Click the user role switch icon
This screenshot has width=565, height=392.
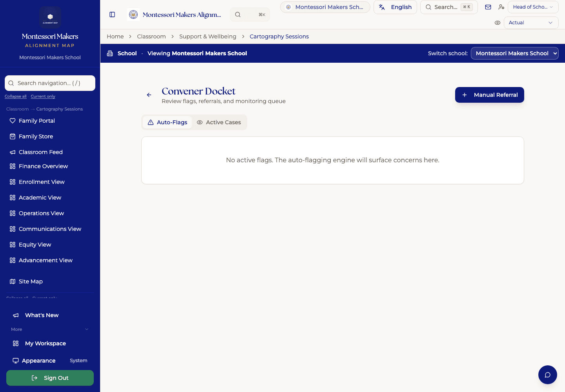pyautogui.click(x=501, y=7)
